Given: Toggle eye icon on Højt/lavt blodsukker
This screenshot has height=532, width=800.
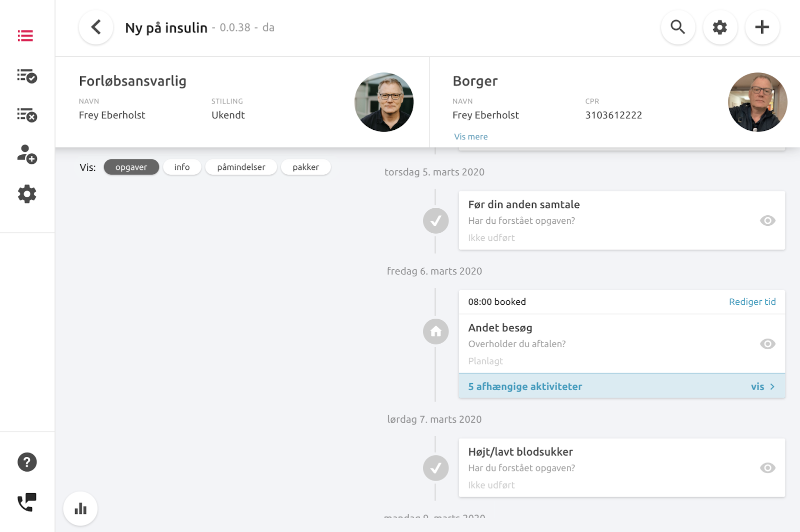Looking at the screenshot, I should click(x=767, y=468).
